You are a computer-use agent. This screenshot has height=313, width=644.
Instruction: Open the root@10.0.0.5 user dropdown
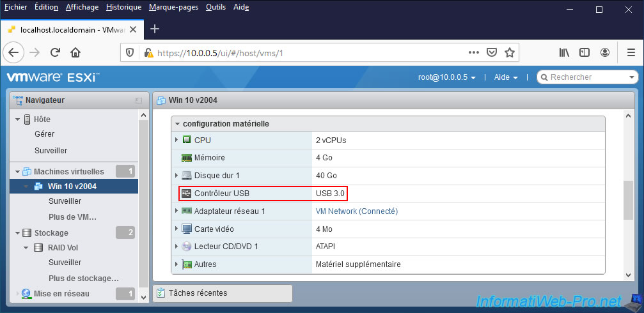[447, 77]
